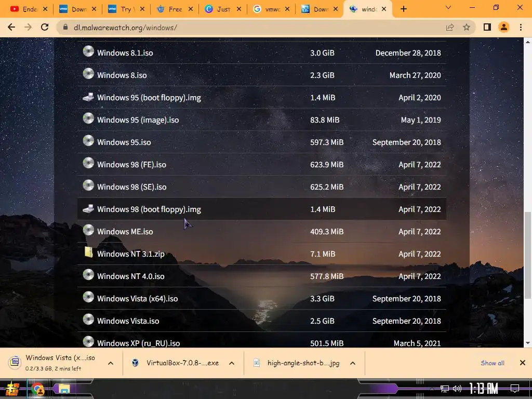Open the Windows Start button

tap(11, 389)
